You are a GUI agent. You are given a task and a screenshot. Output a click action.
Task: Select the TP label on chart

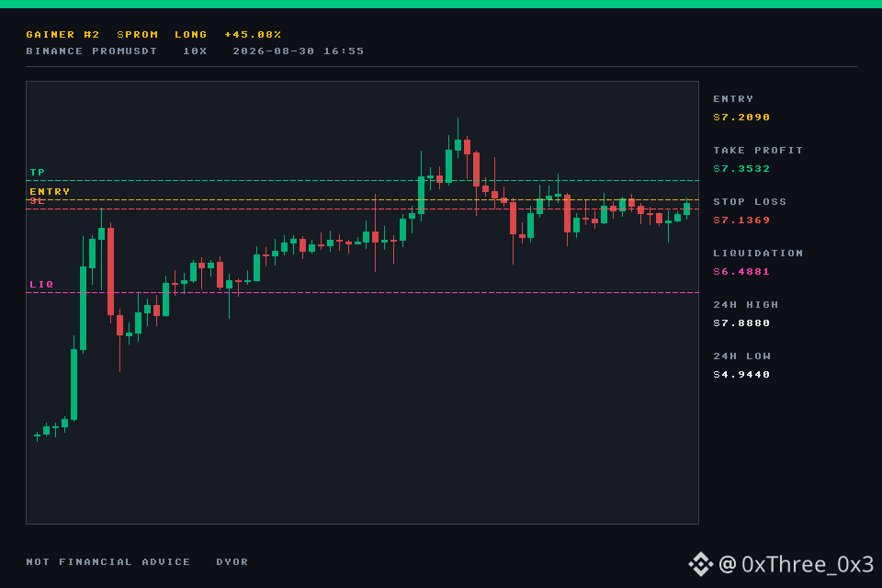[37, 172]
